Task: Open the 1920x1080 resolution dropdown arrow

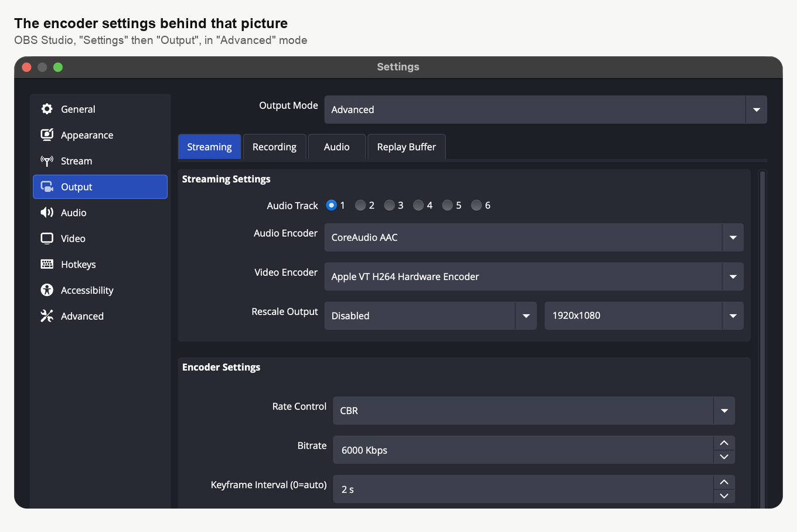Action: coord(733,316)
